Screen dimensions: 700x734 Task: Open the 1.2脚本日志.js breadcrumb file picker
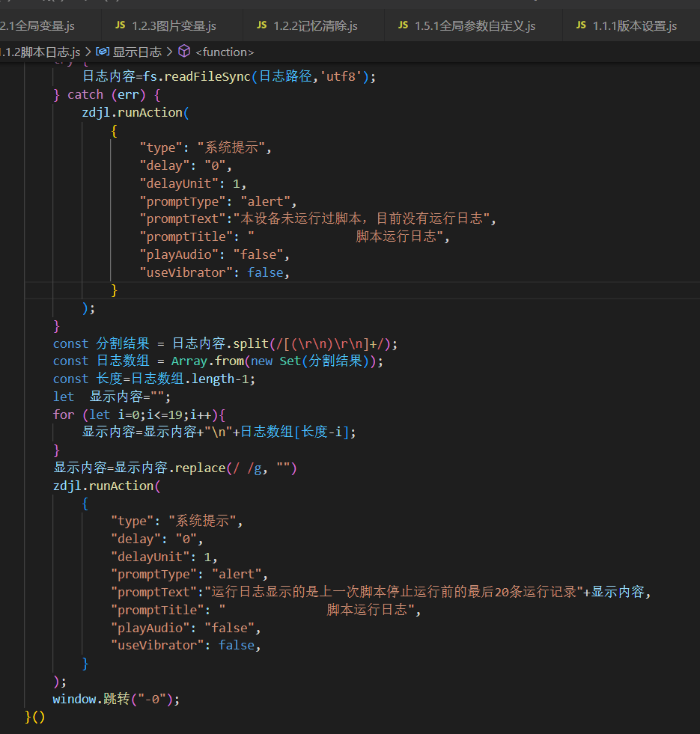[x=40, y=52]
